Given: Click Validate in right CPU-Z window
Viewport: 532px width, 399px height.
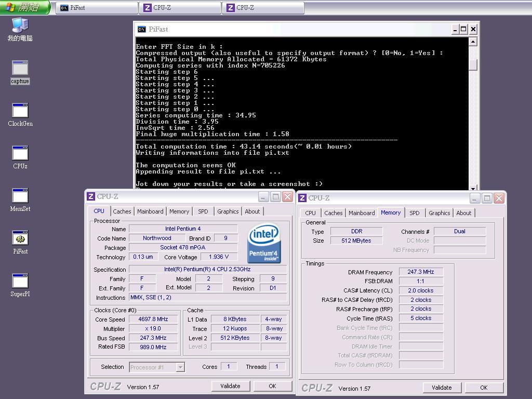Looking at the screenshot, I should 442,388.
